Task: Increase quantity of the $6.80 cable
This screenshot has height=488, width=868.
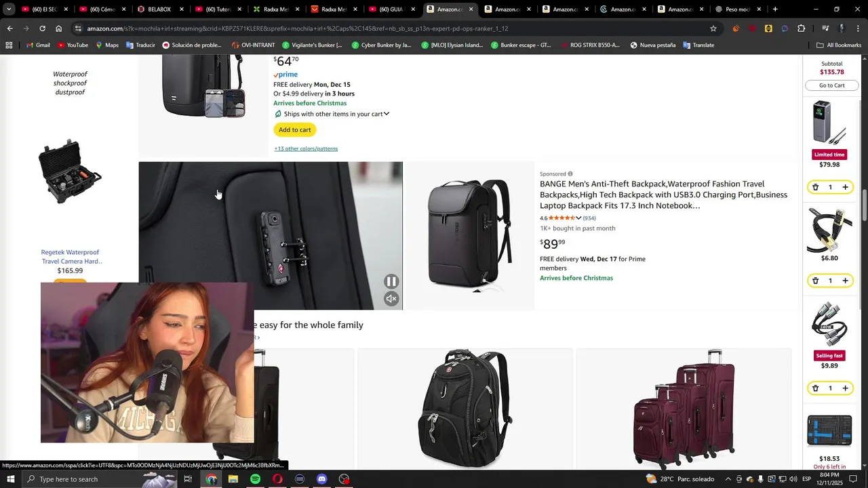Action: [845, 281]
